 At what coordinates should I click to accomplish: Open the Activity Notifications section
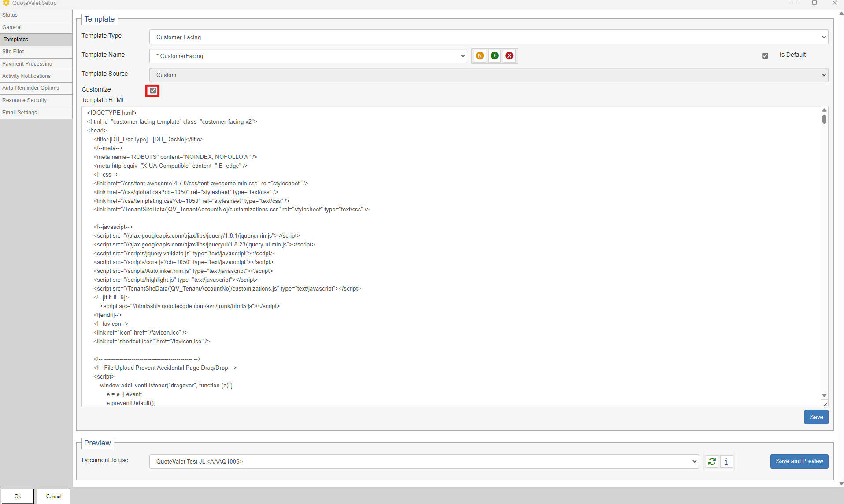click(x=36, y=76)
